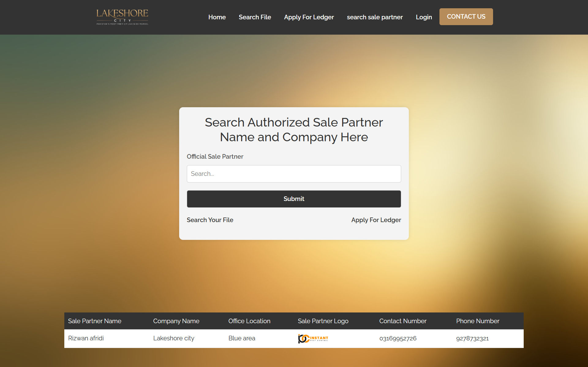Click the Contact Number column header
This screenshot has height=367, width=588.
tap(402, 321)
